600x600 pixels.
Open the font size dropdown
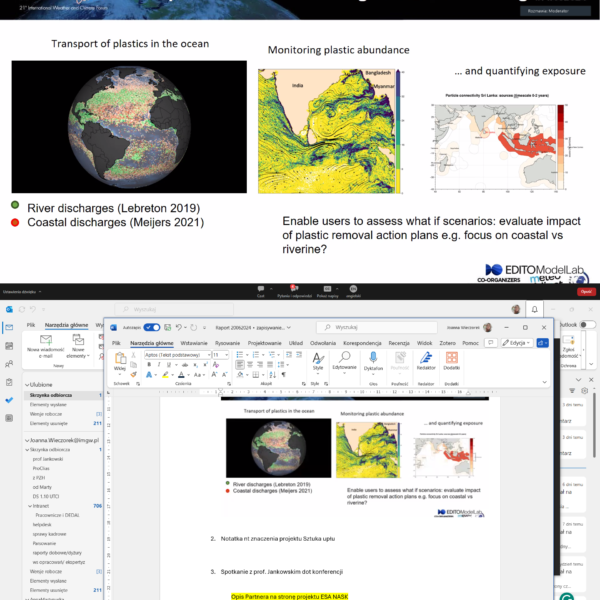pos(227,355)
